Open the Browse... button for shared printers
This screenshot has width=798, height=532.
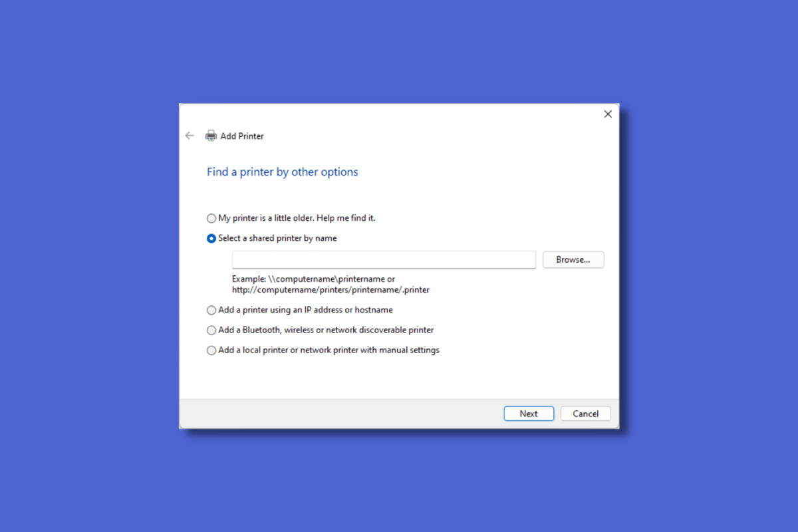(x=573, y=259)
